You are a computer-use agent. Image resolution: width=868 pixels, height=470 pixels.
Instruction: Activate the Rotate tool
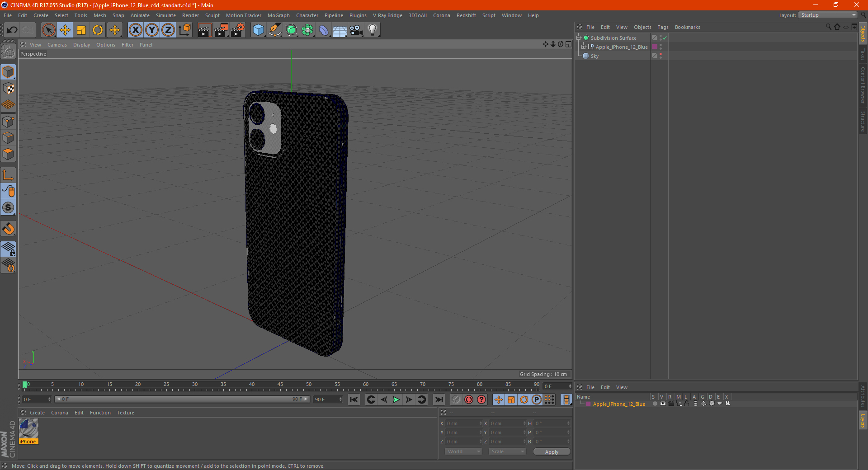click(98, 30)
